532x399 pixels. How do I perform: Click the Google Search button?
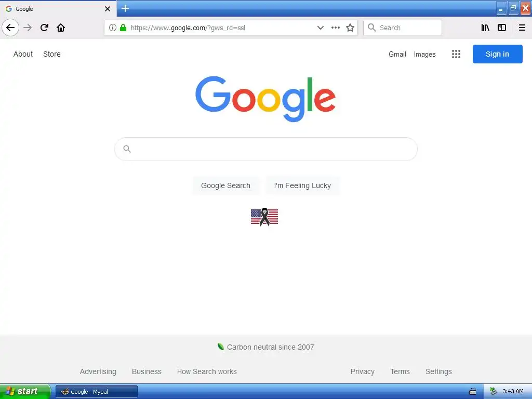tap(225, 185)
